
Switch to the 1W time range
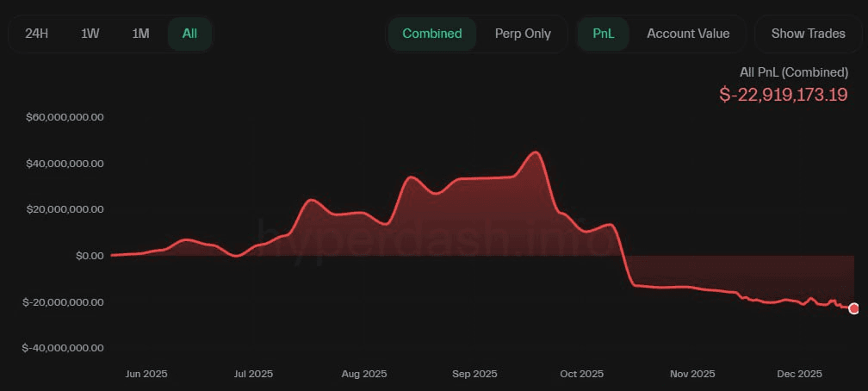(90, 34)
